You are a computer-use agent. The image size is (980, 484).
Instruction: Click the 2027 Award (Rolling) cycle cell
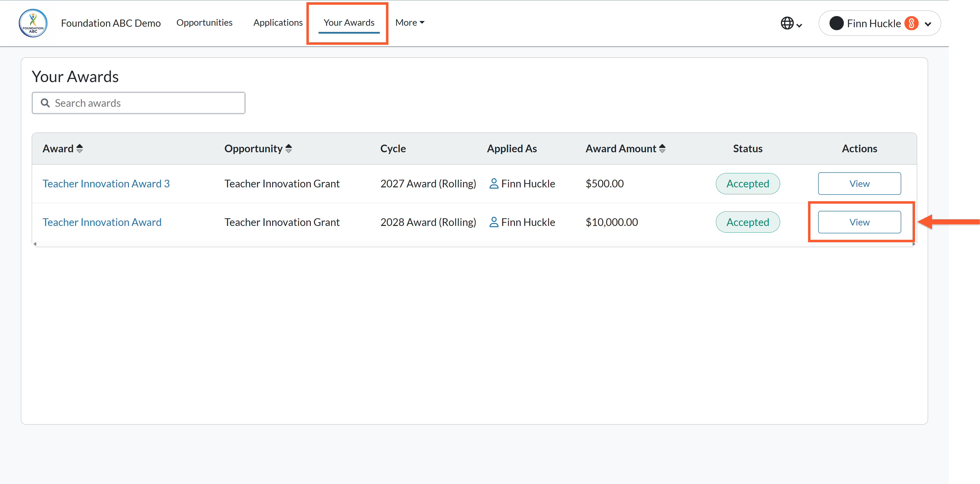pos(428,184)
